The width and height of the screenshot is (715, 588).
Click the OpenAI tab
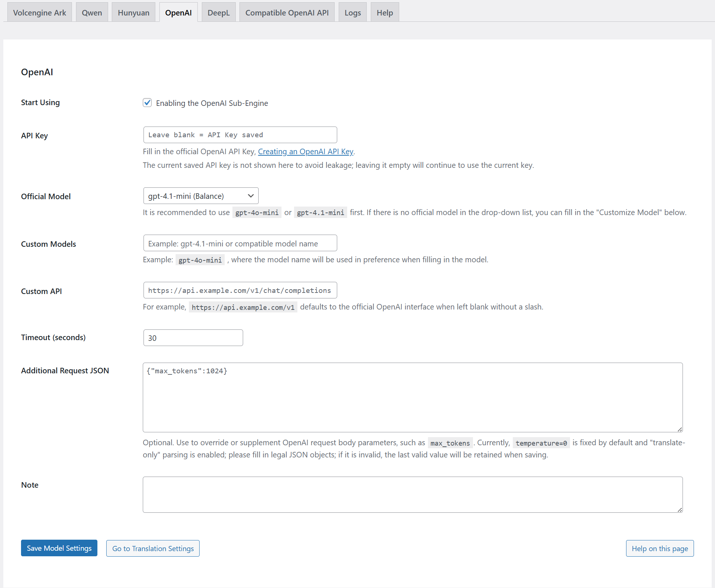pyautogui.click(x=179, y=13)
